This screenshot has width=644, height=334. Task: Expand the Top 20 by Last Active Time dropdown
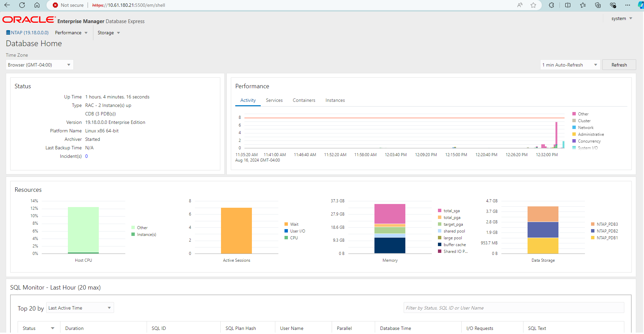(80, 308)
